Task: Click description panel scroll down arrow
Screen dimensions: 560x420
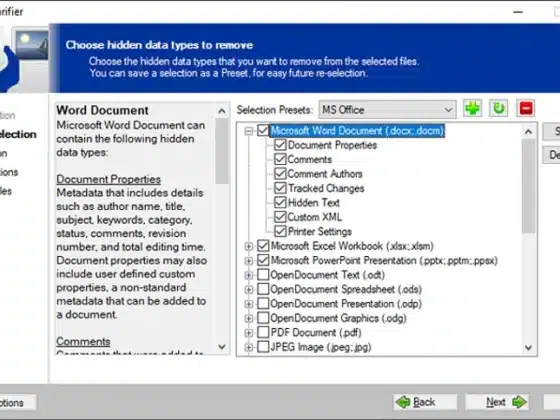Action: 222,347
